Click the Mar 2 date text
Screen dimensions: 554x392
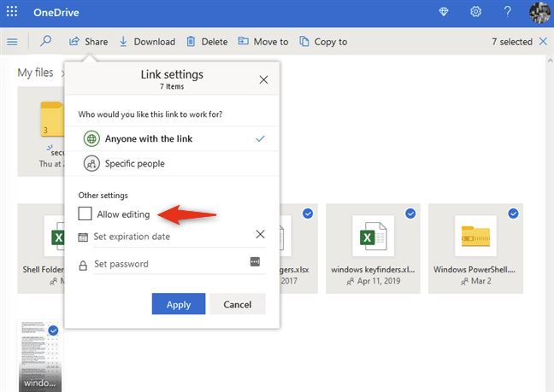[x=481, y=281]
